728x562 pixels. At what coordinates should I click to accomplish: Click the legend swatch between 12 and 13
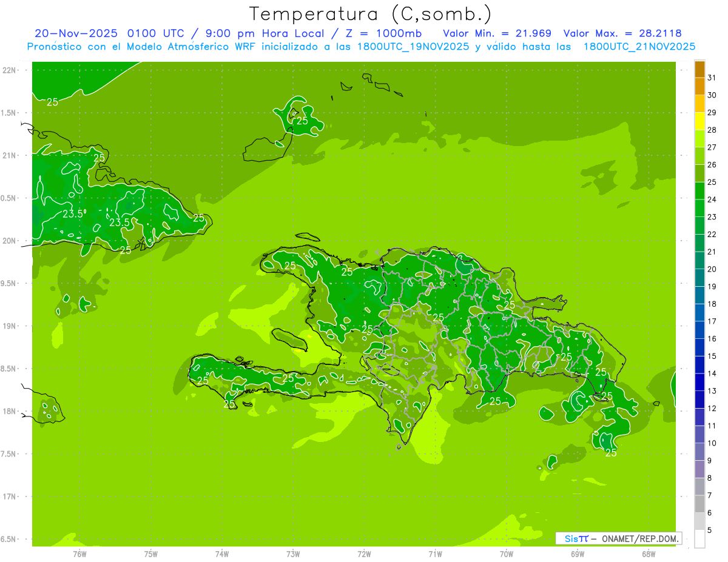tap(699, 400)
